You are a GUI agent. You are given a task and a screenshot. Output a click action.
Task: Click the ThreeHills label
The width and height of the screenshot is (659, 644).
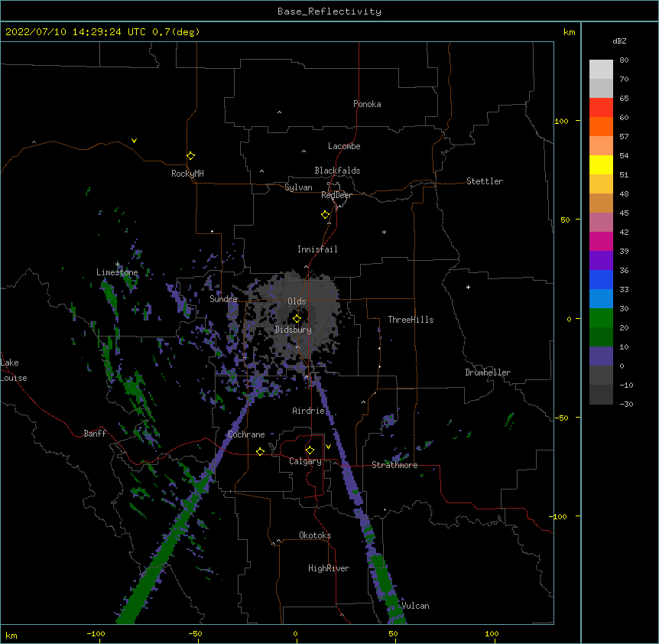point(411,320)
